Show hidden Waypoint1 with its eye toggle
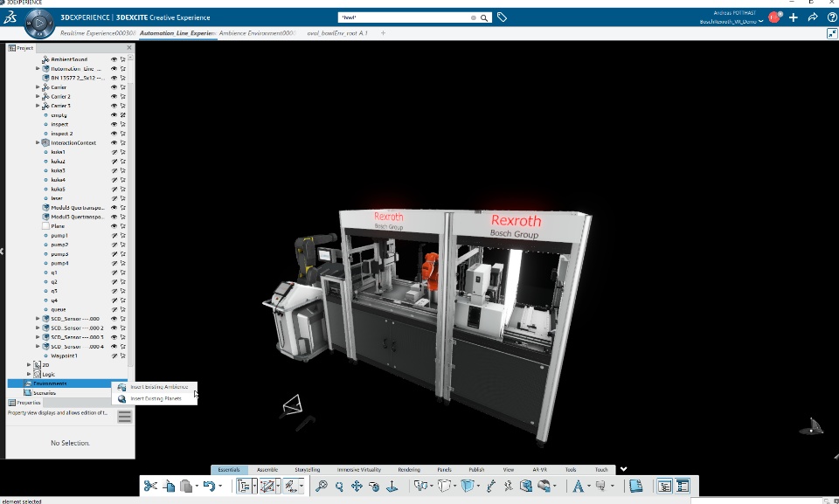 click(x=114, y=356)
